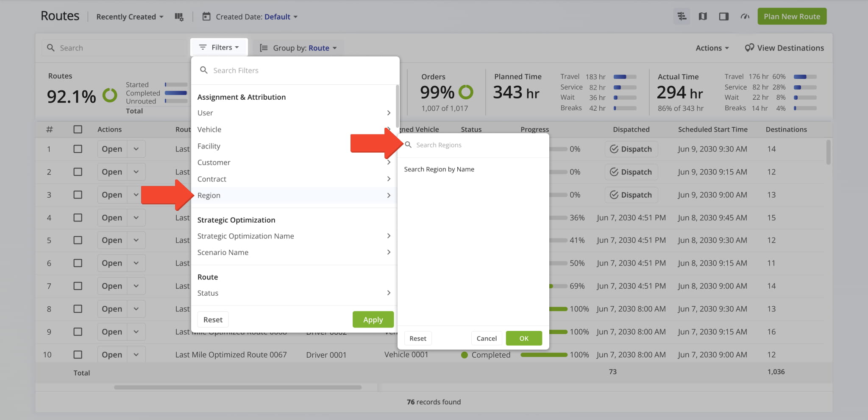Click the Search Regions magnifier icon
The width and height of the screenshot is (868, 420).
[x=408, y=145]
